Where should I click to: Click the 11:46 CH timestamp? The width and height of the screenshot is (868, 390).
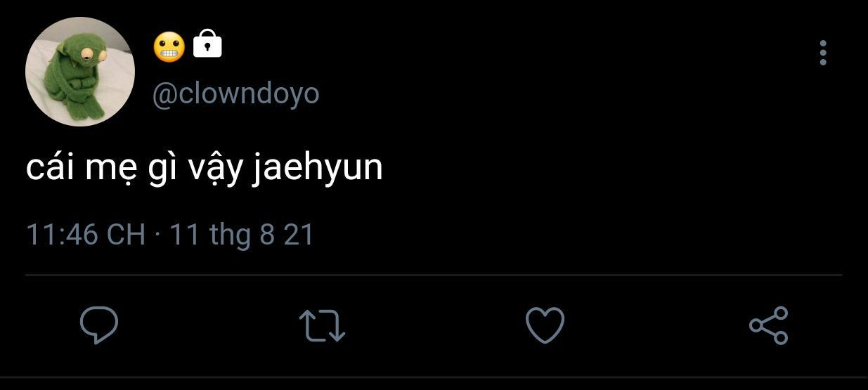pyautogui.click(x=86, y=234)
